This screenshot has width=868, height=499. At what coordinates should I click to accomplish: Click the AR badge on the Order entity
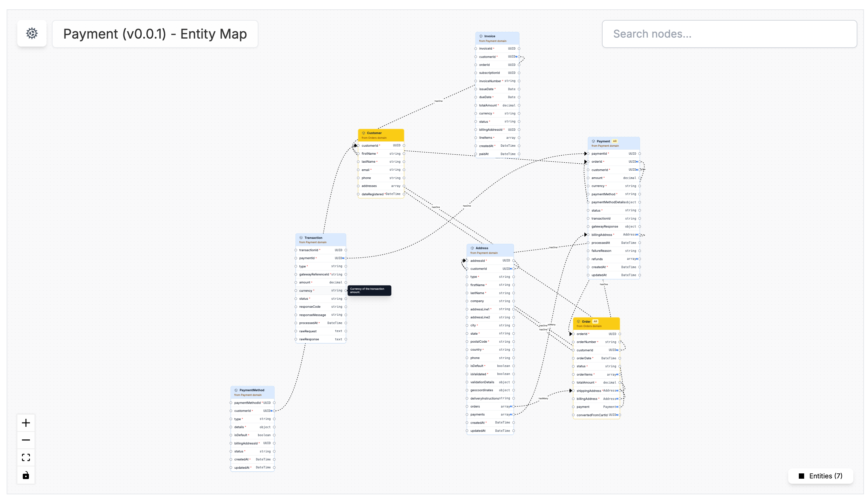tap(595, 321)
